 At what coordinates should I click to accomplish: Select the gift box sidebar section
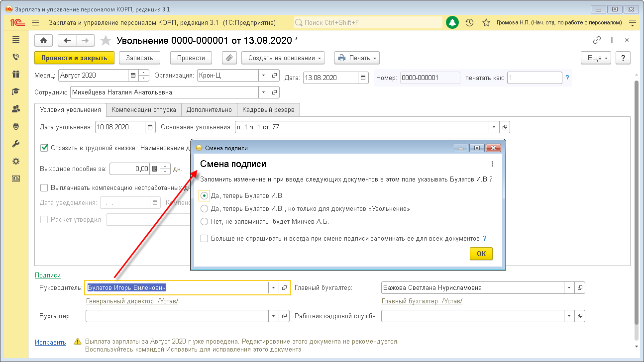point(16,74)
